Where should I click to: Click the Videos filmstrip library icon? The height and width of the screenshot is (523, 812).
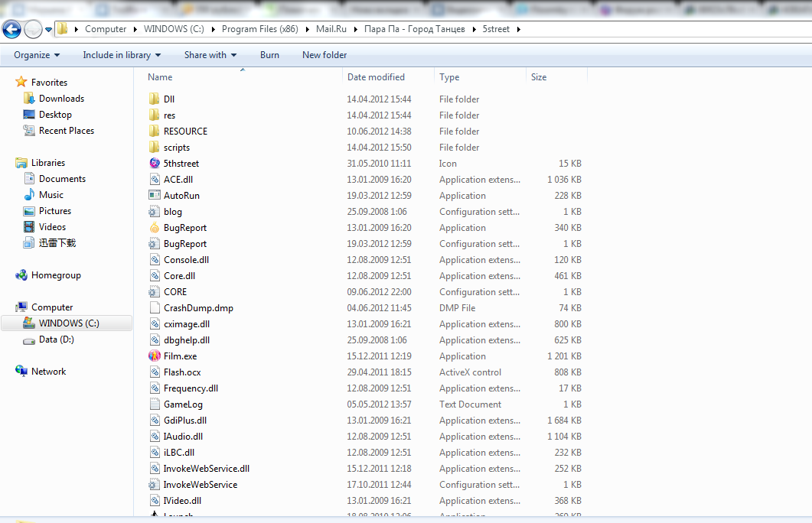(29, 226)
